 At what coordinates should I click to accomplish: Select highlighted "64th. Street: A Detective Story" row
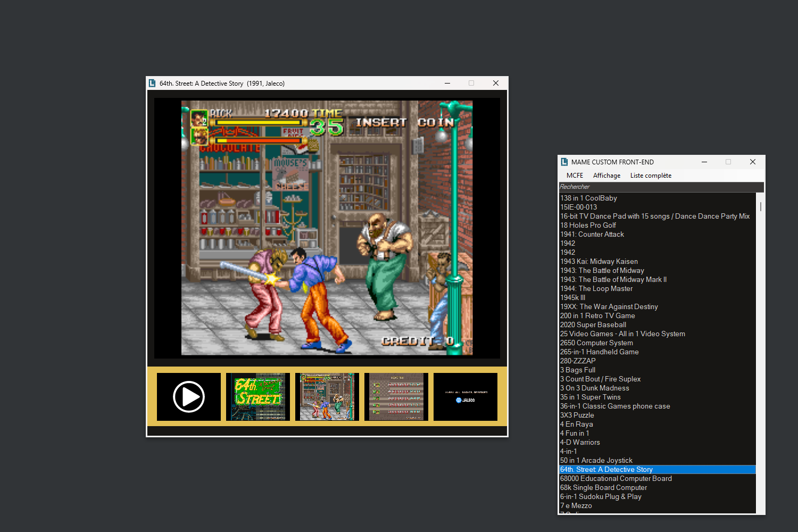pyautogui.click(x=658, y=469)
